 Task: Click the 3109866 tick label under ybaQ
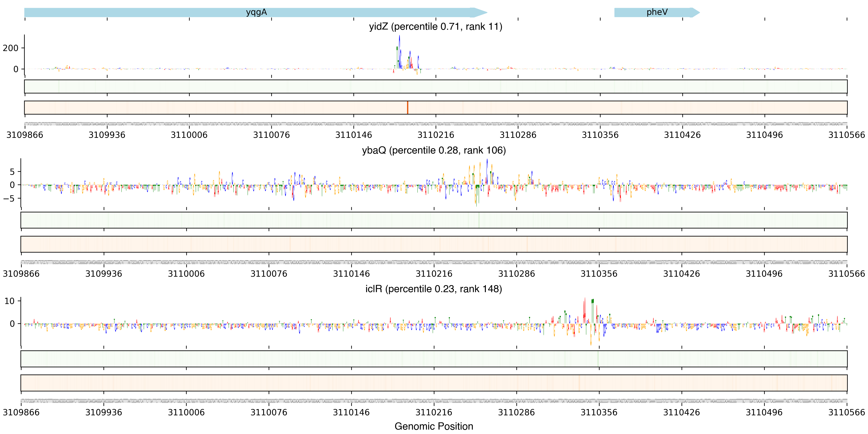(21, 274)
